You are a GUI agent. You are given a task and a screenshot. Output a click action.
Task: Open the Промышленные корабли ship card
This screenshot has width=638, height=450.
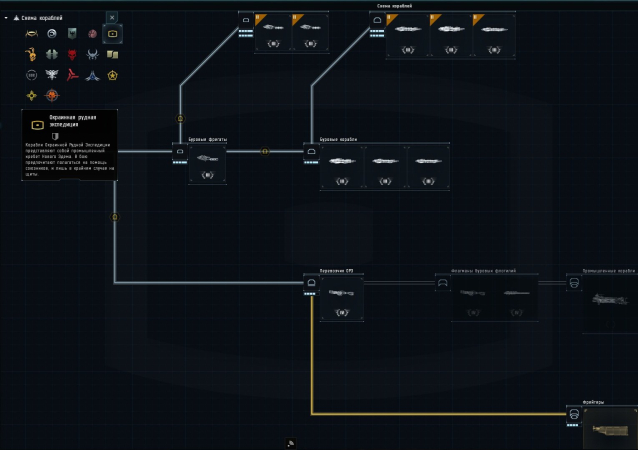coord(610,305)
